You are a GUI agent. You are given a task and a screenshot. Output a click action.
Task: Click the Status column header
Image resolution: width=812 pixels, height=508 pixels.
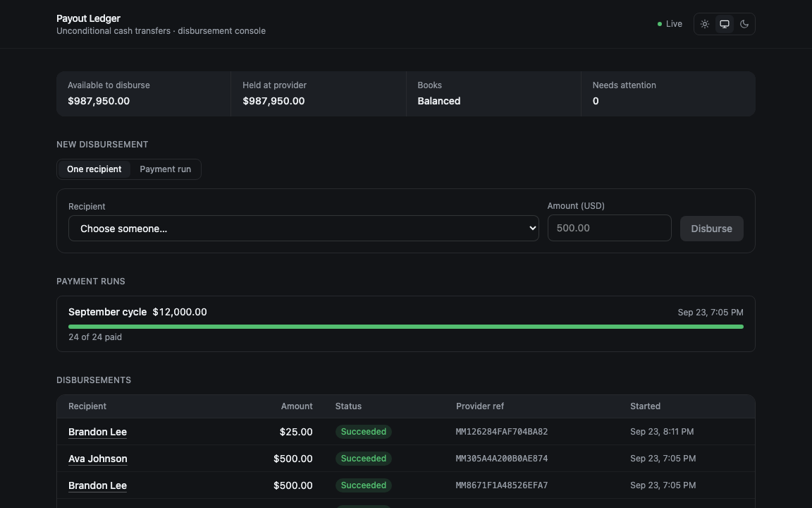click(x=348, y=406)
